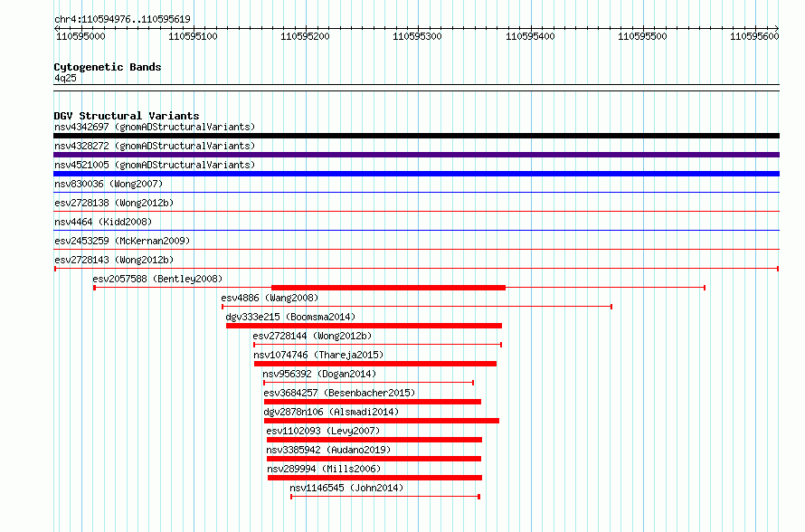
Task: Click red bar under nsv289994 (Mills2006)
Action: 374,478
